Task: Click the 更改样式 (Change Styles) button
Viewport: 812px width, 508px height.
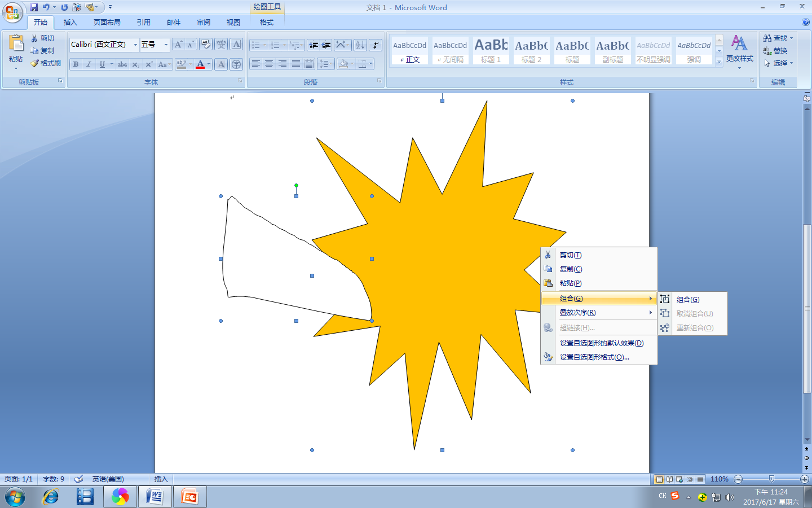Action: coord(739,52)
